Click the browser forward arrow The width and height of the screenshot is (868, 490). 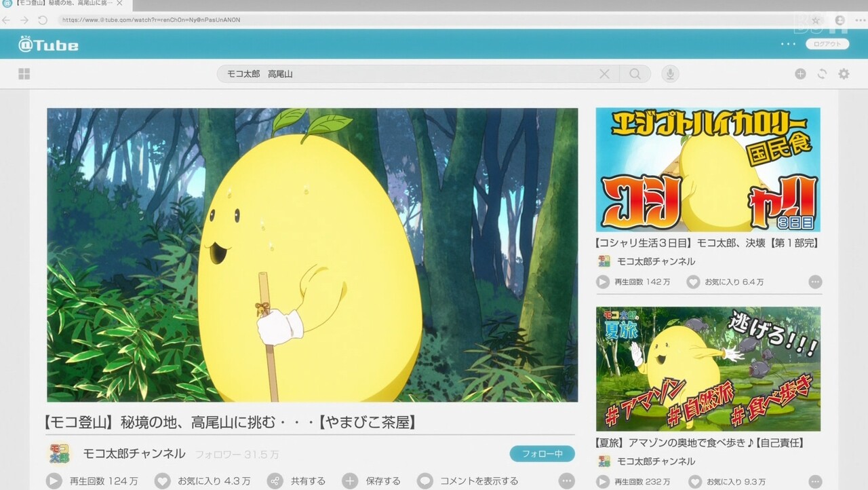24,20
